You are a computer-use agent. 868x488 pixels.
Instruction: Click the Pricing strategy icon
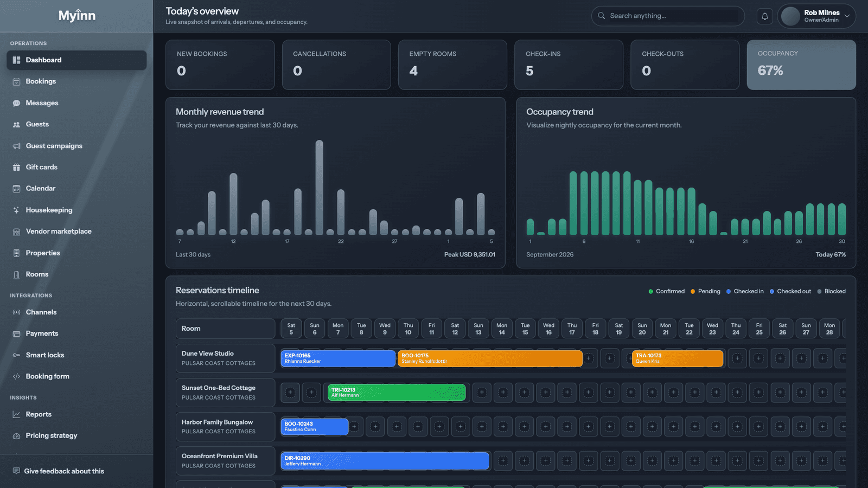(x=16, y=436)
